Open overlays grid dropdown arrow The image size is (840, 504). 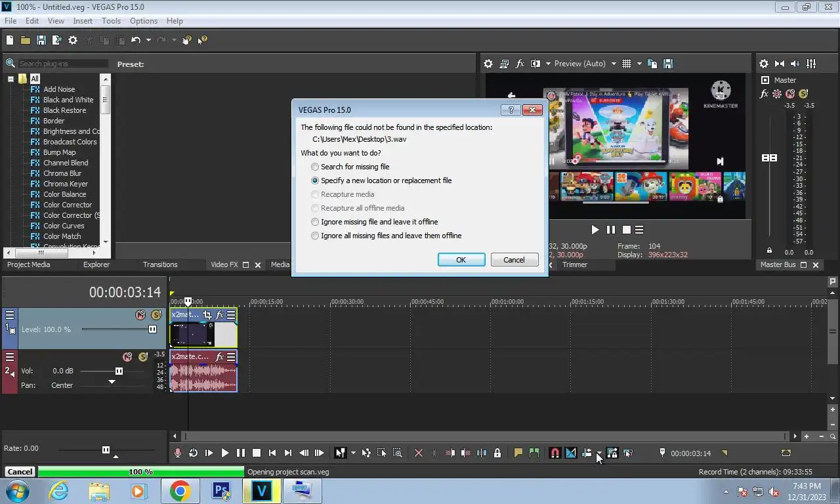[x=639, y=64]
